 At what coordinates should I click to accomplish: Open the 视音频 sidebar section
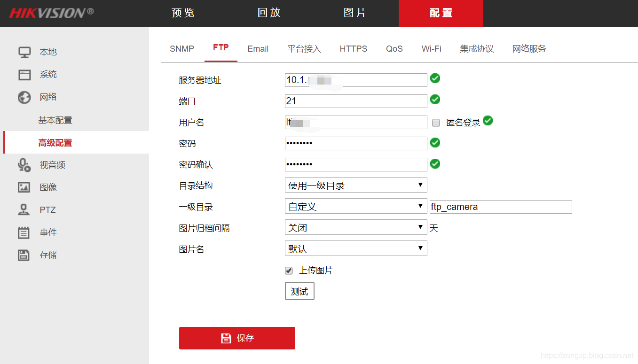[x=52, y=165]
